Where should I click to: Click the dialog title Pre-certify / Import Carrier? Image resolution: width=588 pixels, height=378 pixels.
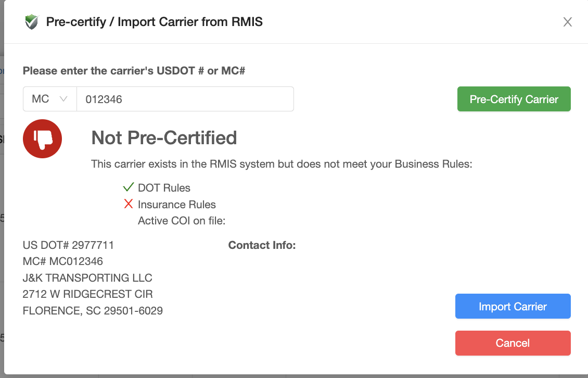154,22
